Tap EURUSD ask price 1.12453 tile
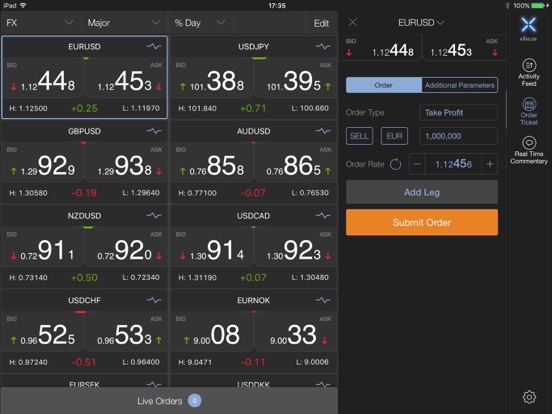Image resolution: width=552 pixels, height=414 pixels. pyautogui.click(x=126, y=78)
